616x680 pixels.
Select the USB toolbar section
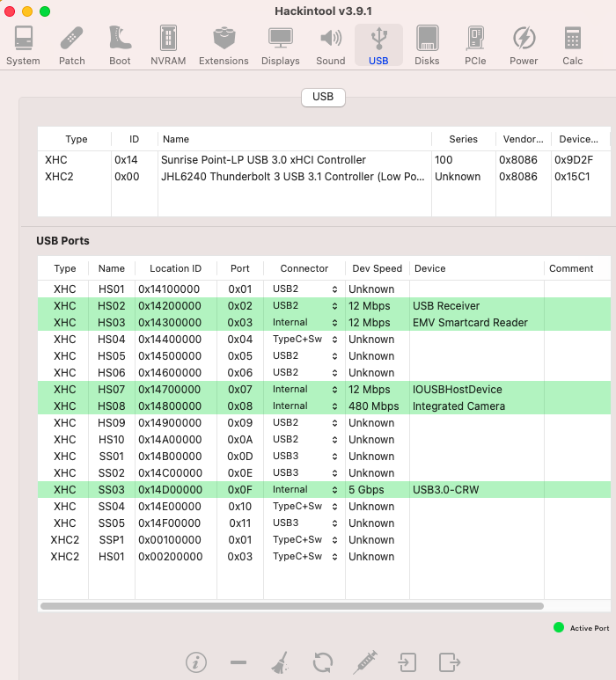point(378,45)
